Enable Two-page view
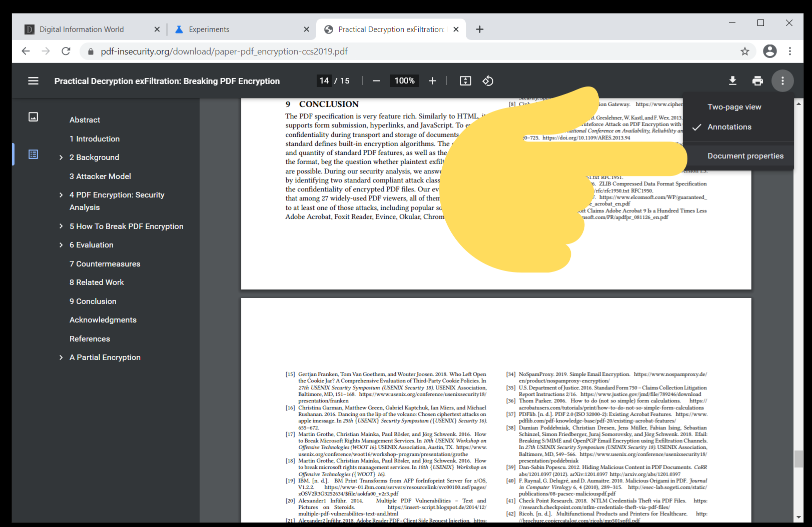This screenshot has width=812, height=527. point(734,106)
